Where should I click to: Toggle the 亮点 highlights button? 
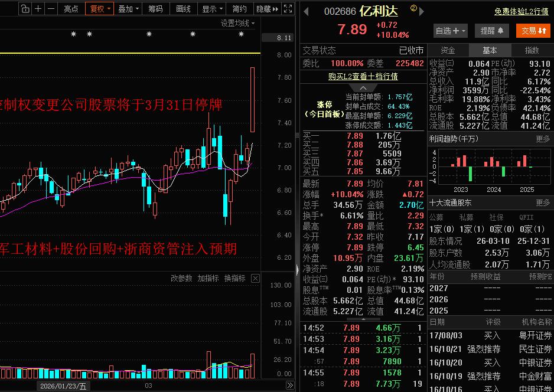pos(71,9)
